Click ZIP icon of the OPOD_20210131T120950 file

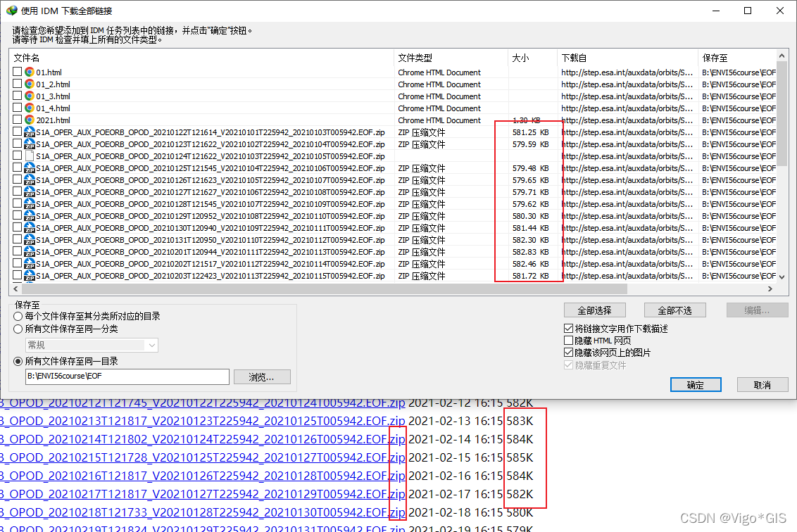tap(30, 240)
